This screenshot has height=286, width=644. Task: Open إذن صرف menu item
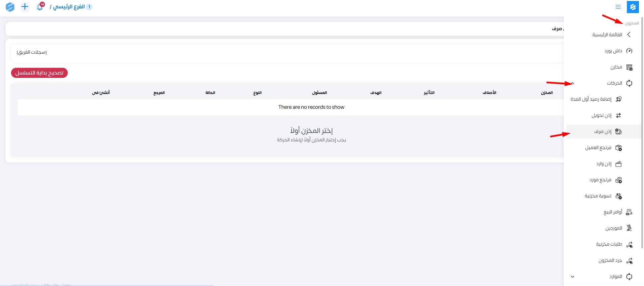(x=603, y=132)
